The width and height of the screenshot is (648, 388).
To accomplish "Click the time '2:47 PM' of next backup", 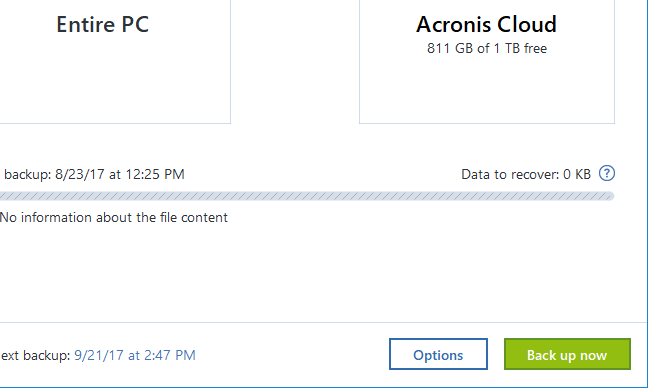I will pos(169,355).
